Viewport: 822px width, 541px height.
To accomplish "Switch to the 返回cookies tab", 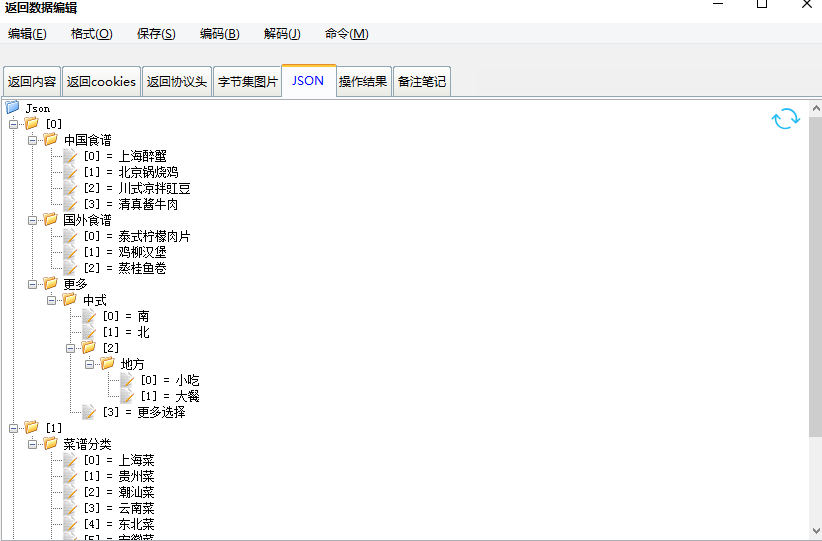I will point(101,82).
